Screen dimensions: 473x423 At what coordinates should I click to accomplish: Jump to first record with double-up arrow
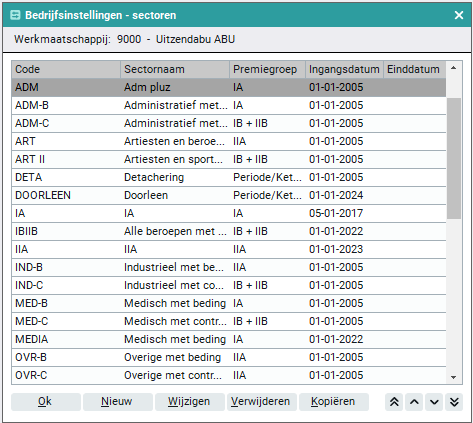(x=394, y=402)
